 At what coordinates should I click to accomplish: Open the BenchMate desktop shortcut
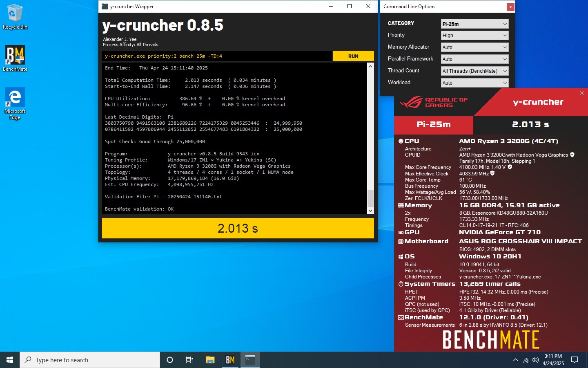[x=15, y=58]
